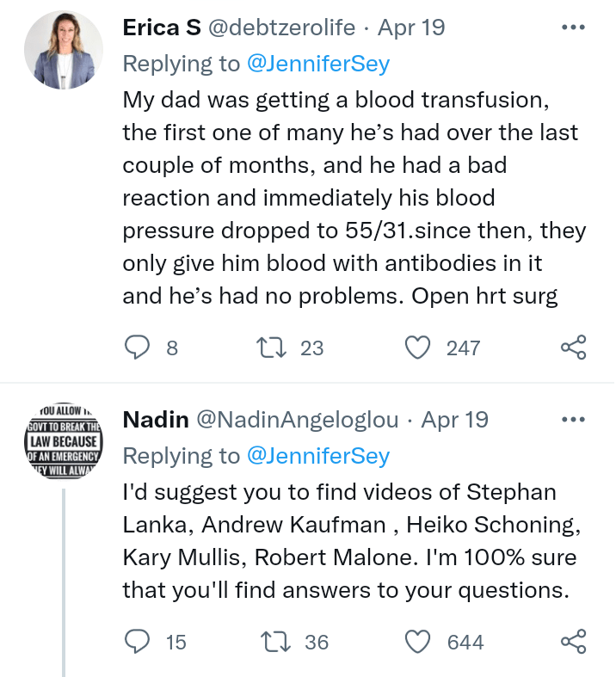
Task: Click the @debtzerolife handle
Action: coord(281,28)
